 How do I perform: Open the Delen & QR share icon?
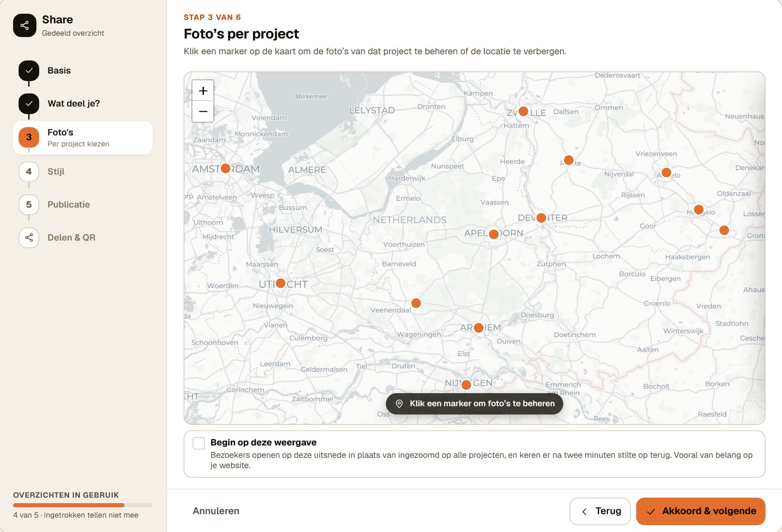pyautogui.click(x=29, y=237)
